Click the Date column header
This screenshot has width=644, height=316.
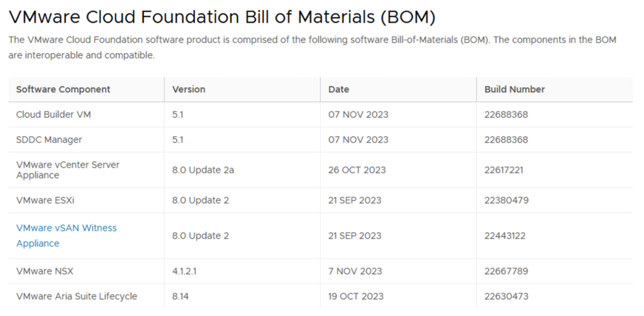pyautogui.click(x=338, y=89)
